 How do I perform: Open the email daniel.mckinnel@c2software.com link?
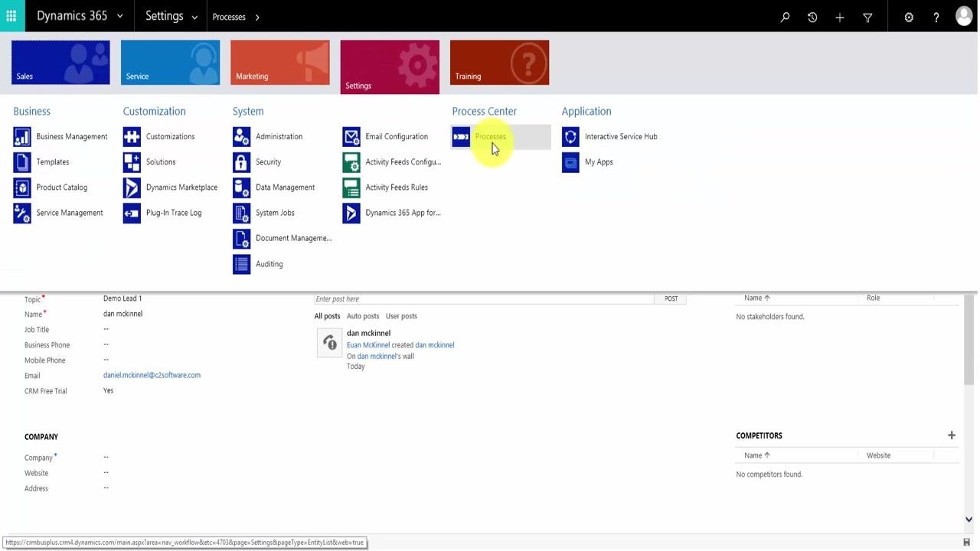pos(152,375)
